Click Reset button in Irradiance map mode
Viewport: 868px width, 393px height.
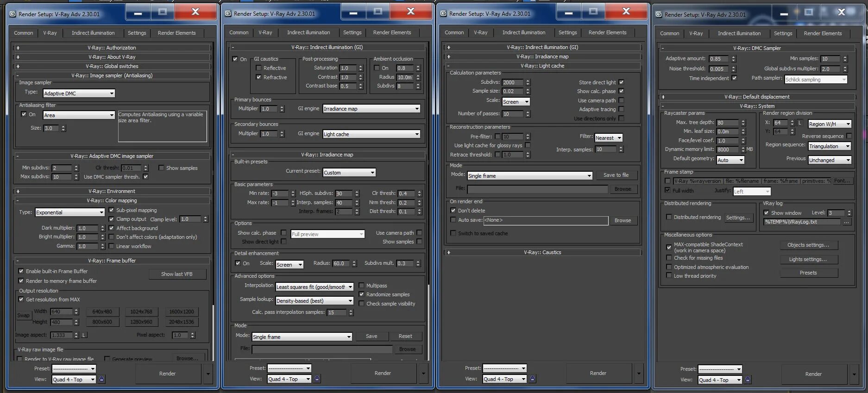point(405,336)
